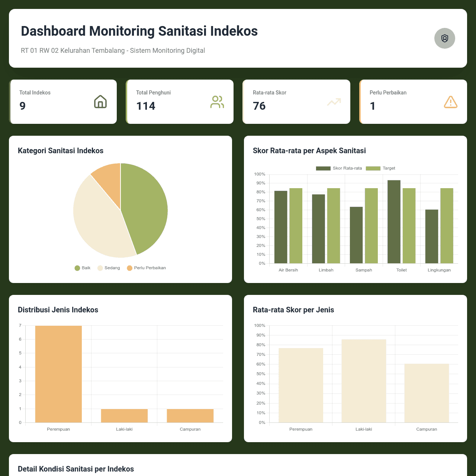
Task: Click the RT 01 RW 02 Kelurahan Tembalang subtitle
Action: coord(113,51)
